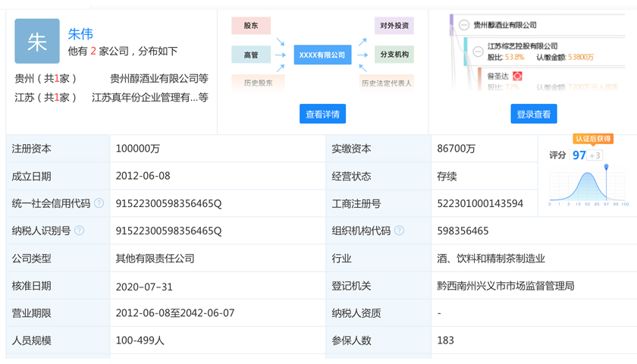
Task: Click the 注册资本 value 100000万
Action: 138,149
